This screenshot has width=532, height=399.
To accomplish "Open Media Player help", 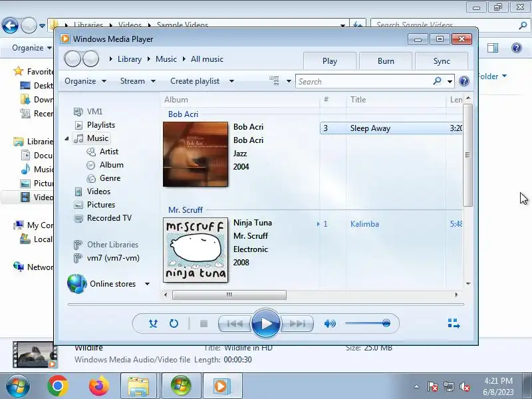I will 464,81.
